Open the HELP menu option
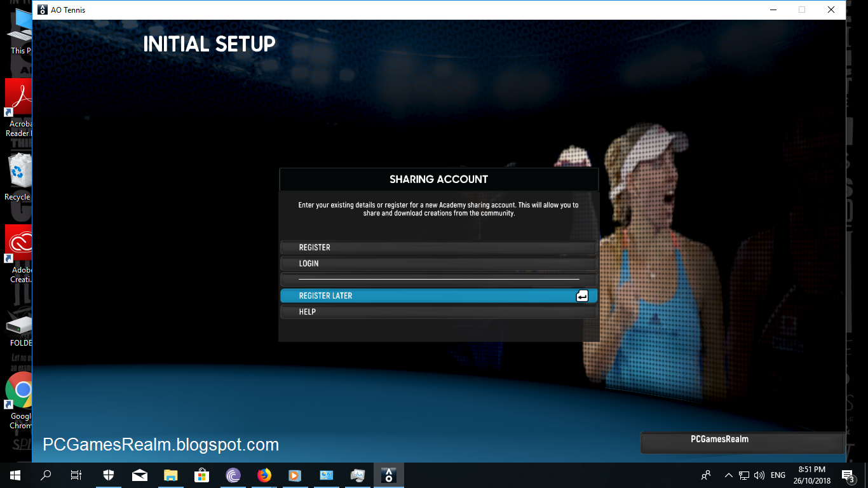Image resolution: width=868 pixels, height=488 pixels. [x=438, y=311]
